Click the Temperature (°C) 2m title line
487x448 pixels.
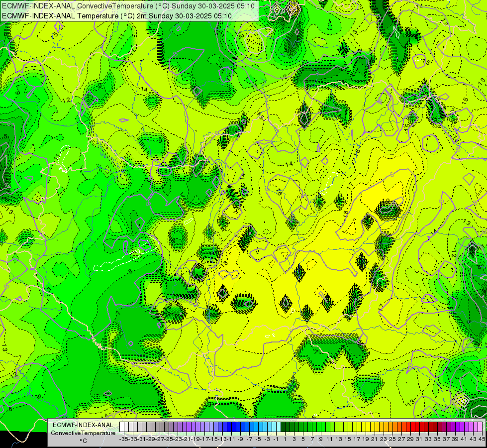pos(117,16)
